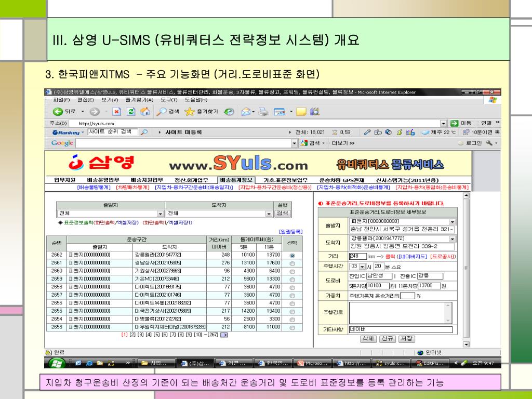Go to page [5] in pagination
This screenshot has width=532, height=399.
coord(156,335)
